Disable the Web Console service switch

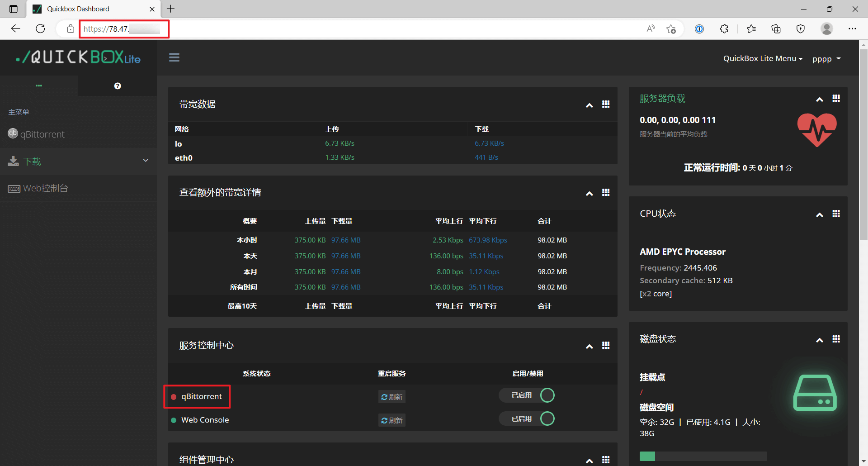[x=527, y=419]
